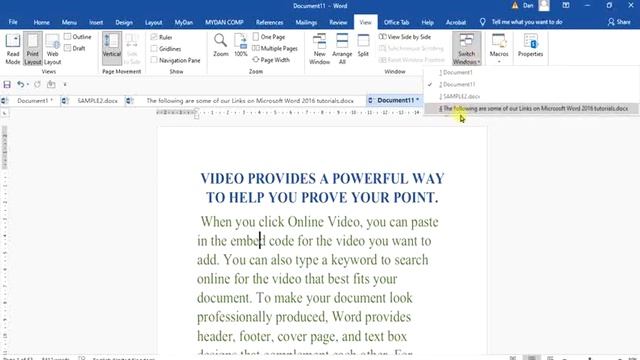Switch to the Home ribbon tab
The image size is (640, 360).
[x=42, y=22]
